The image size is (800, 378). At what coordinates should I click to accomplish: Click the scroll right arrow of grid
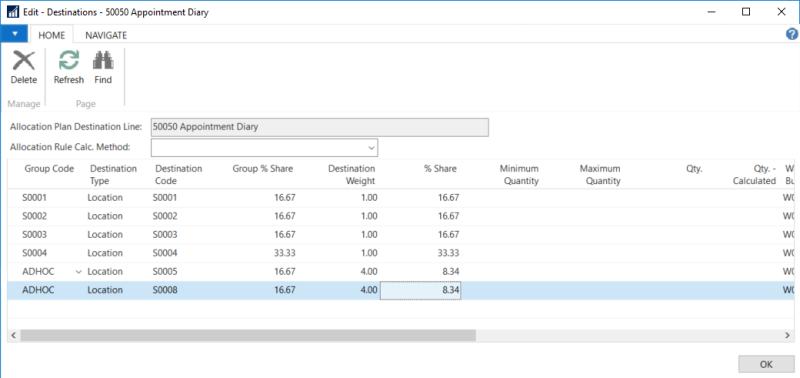(788, 335)
